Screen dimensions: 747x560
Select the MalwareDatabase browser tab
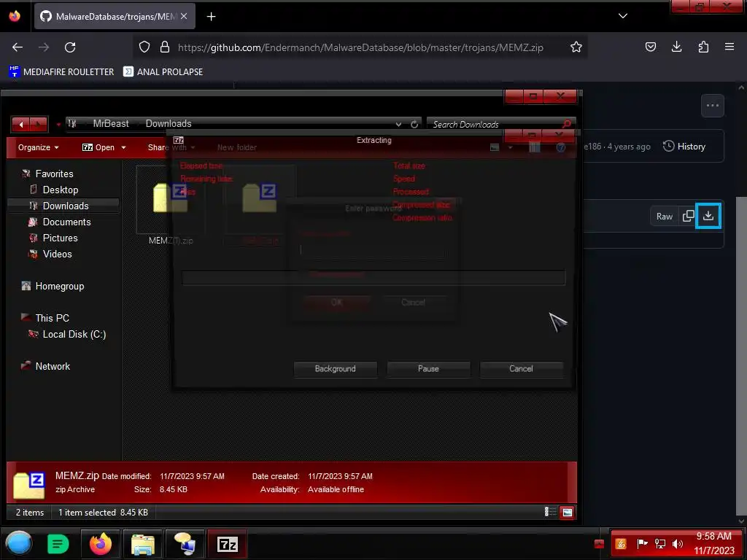pos(115,17)
